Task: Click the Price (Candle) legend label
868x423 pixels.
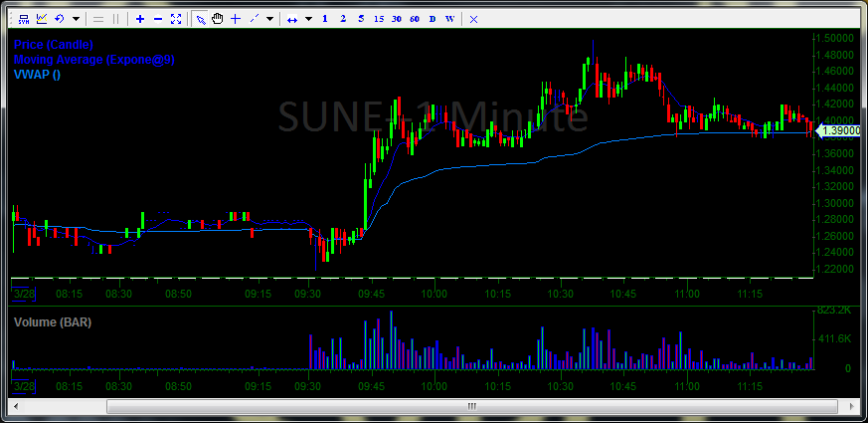Action: click(x=53, y=45)
